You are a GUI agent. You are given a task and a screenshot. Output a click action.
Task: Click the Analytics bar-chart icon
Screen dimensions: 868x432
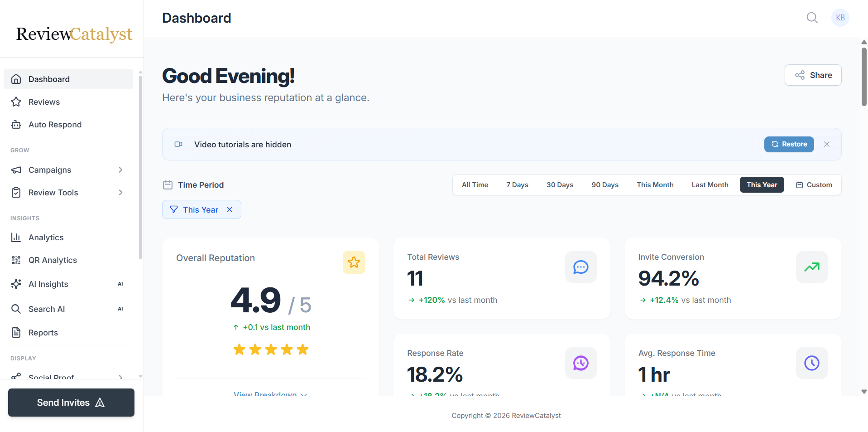coord(16,237)
